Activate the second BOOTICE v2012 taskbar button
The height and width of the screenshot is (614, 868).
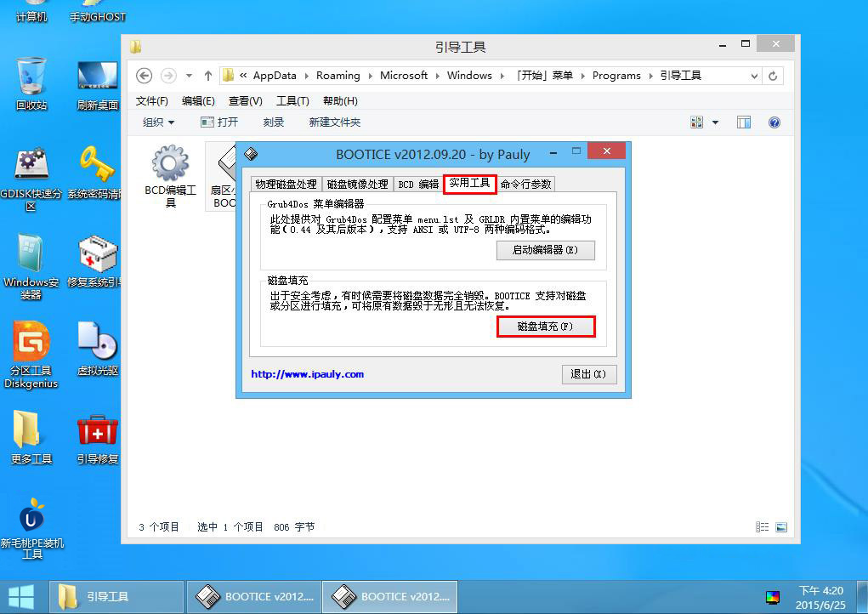pos(389,597)
